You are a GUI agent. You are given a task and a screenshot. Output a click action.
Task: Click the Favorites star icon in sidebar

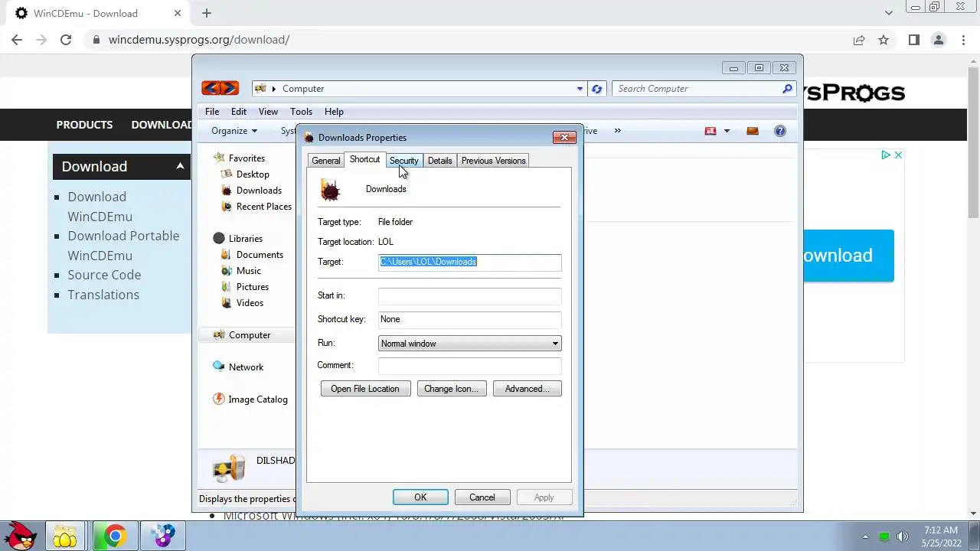click(x=219, y=158)
